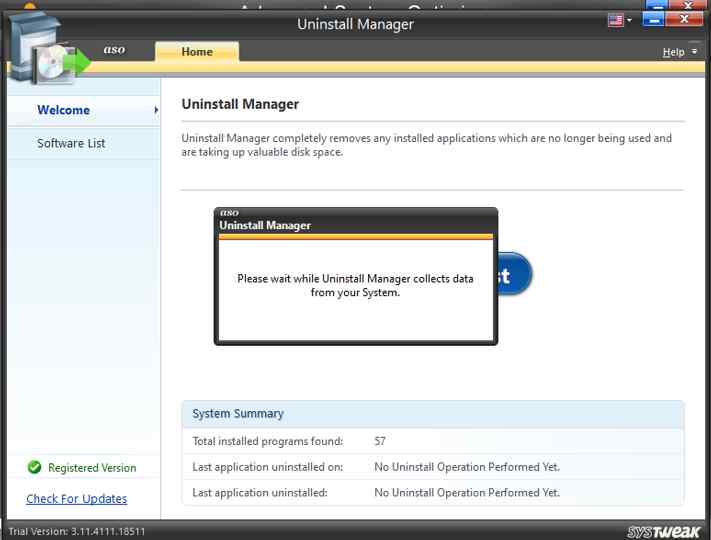
Task: Open the Check For Updates link
Action: click(x=77, y=499)
